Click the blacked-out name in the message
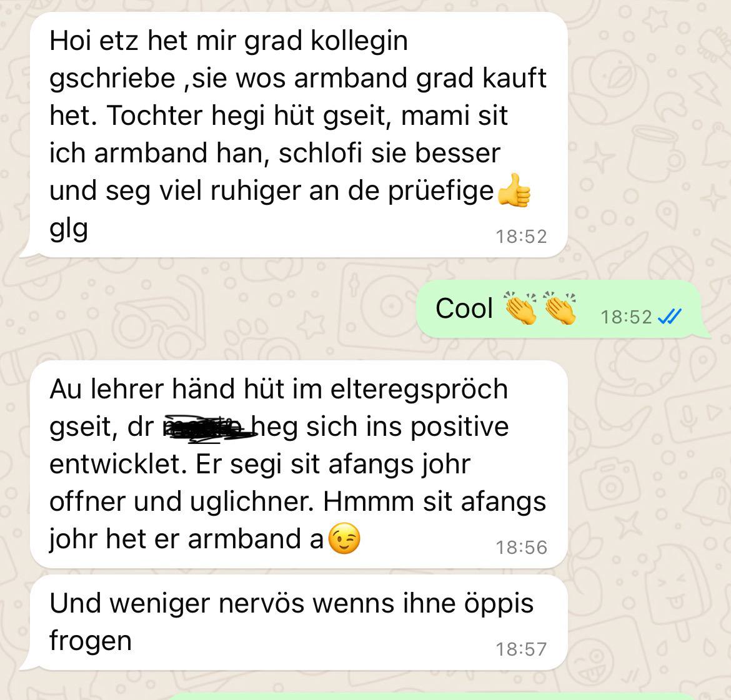Screen dimensions: 731x700 point(209,427)
